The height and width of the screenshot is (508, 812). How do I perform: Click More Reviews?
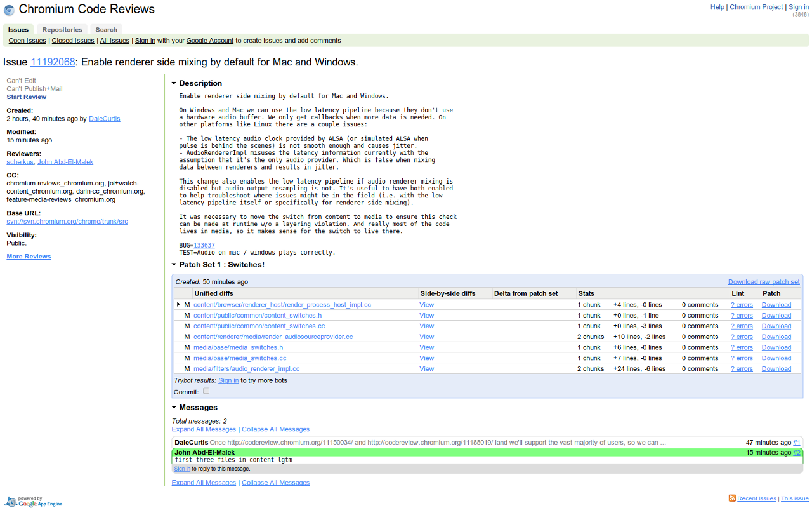tap(28, 256)
